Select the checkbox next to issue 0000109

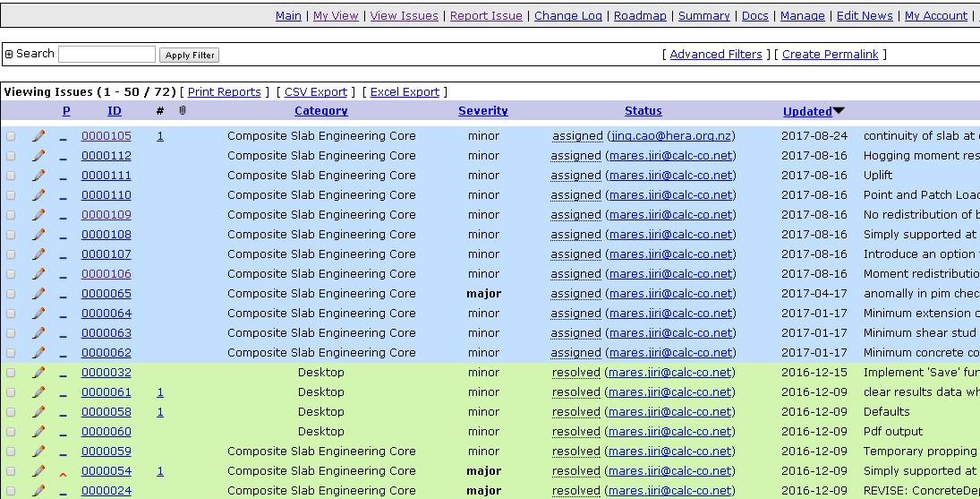11,216
